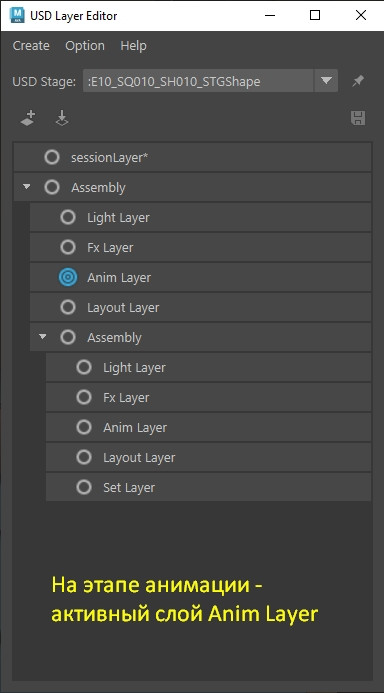The width and height of the screenshot is (384, 693).
Task: Select the Light Layer name directly above the highlighted Anim Layer
Action: point(118,218)
